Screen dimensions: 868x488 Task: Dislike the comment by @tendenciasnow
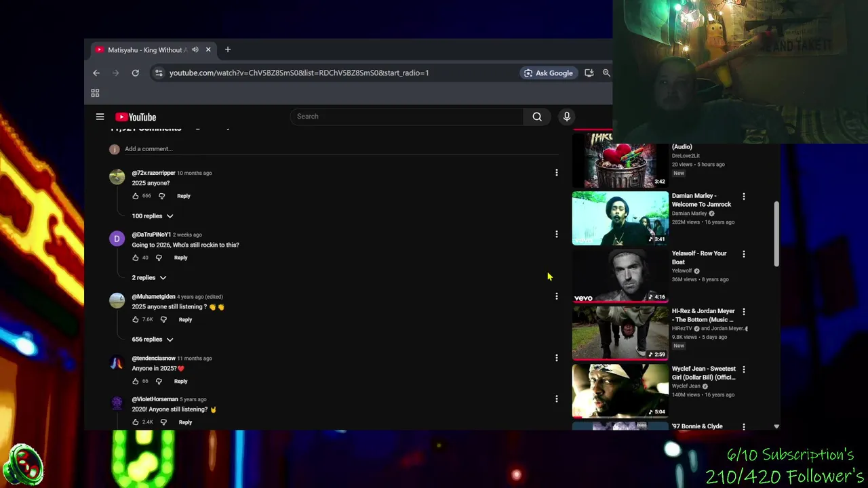[159, 381]
